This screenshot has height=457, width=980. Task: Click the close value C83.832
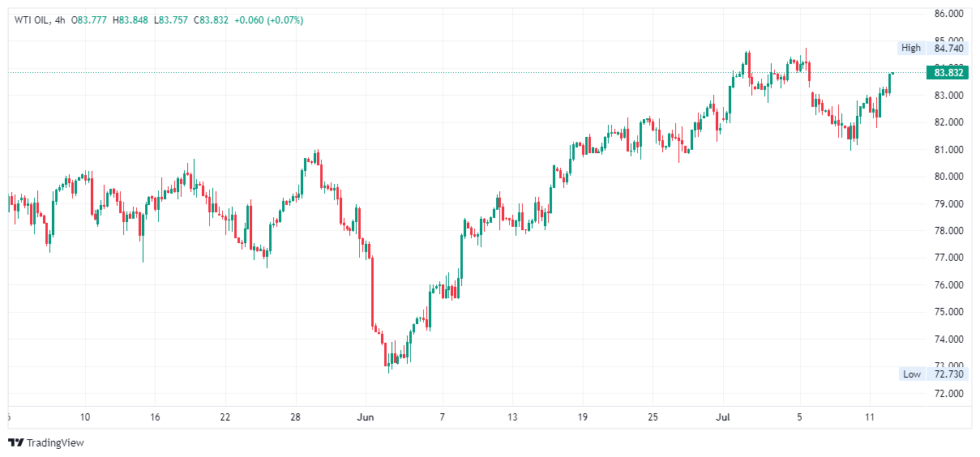210,20
